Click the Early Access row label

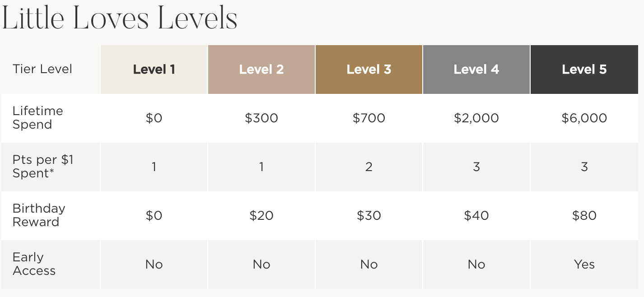pos(34,264)
